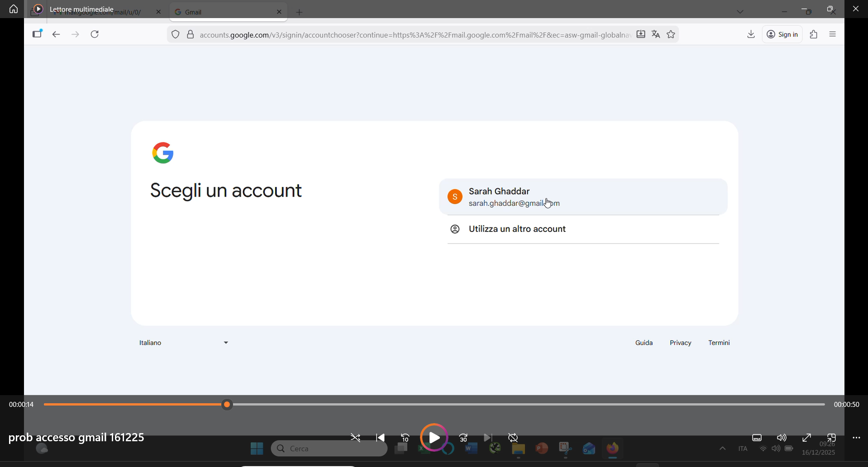Open File Explorer from the taskbar
The width and height of the screenshot is (868, 467).
pos(519,449)
